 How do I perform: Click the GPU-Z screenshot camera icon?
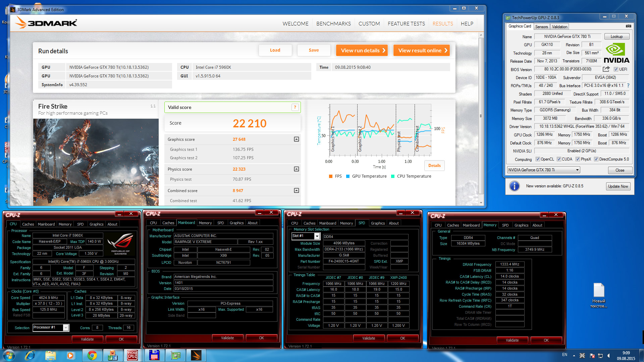click(628, 26)
